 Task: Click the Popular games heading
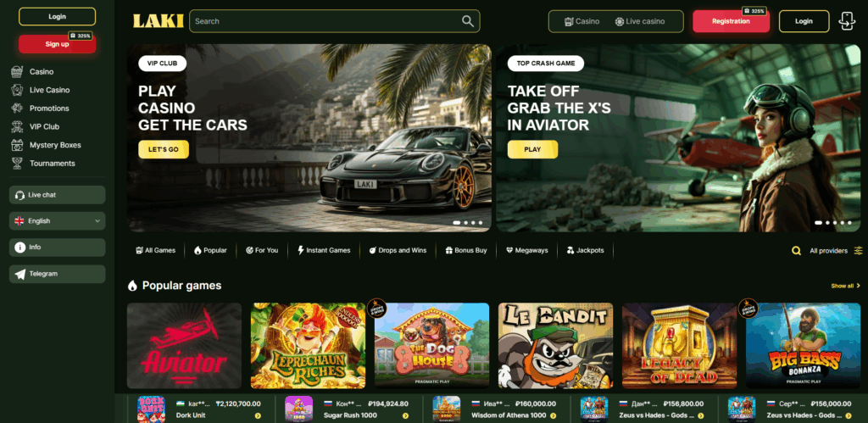(181, 286)
